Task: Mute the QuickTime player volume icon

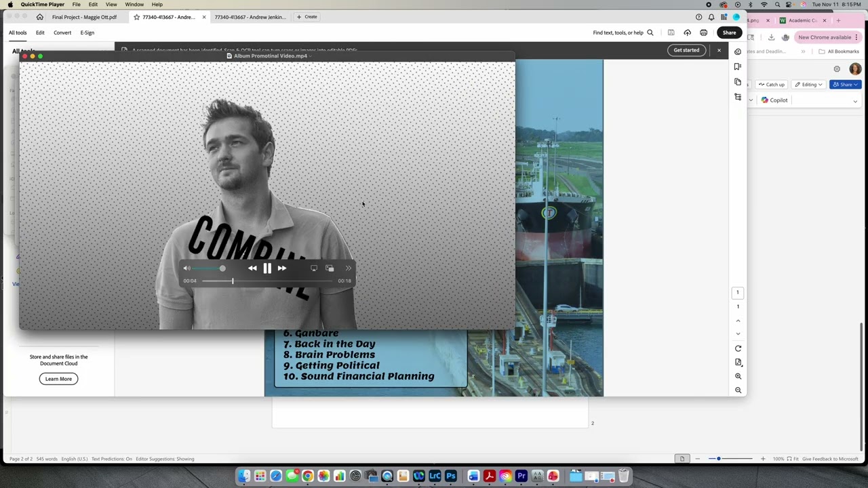Action: coord(187,268)
